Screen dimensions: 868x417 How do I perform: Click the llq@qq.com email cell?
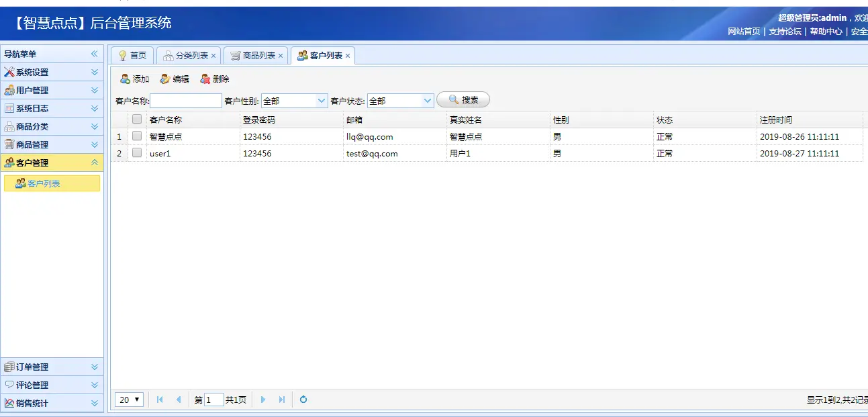pos(395,136)
